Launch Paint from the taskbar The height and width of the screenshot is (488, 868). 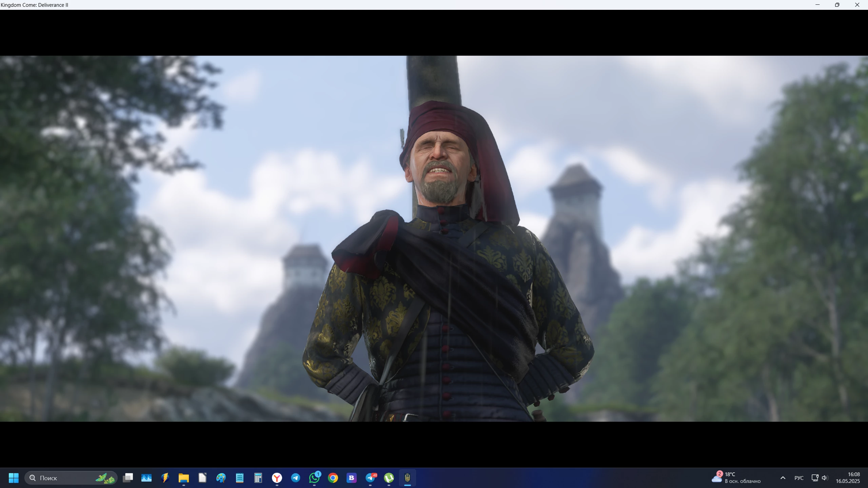221,478
